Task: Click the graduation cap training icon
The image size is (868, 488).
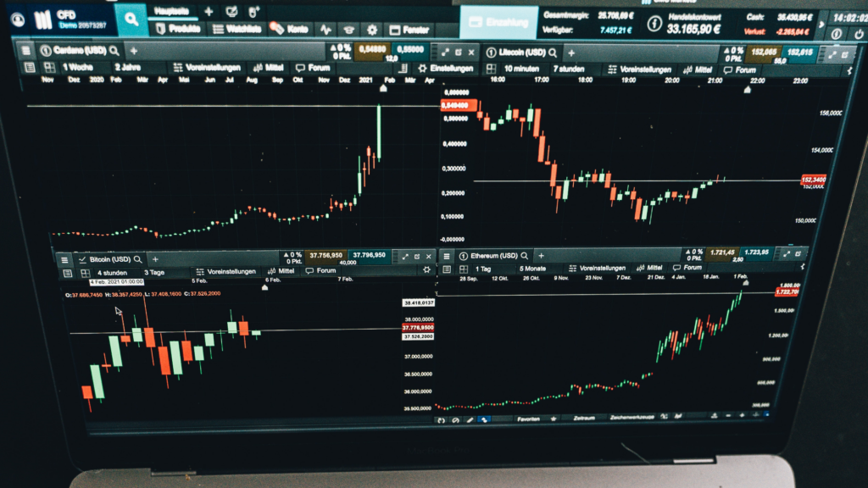Action: (x=350, y=29)
